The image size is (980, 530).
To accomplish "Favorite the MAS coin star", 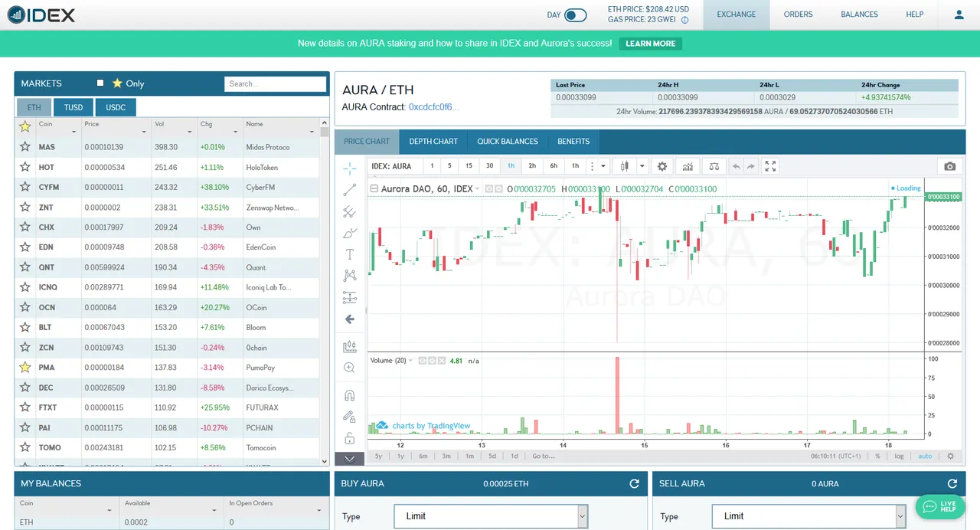I will [24, 147].
